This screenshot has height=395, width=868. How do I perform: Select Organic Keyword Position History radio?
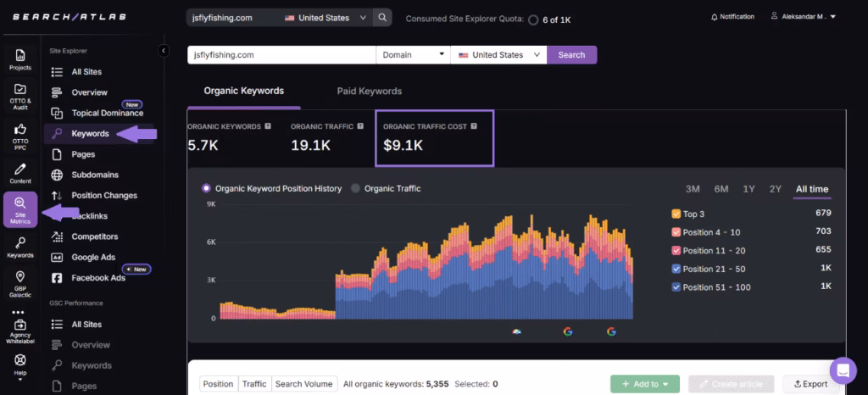[206, 188]
